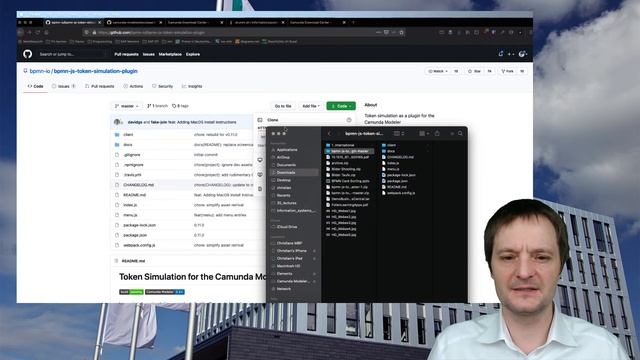Click the GitHub logo icon
This screenshot has width=640, height=360.
pyautogui.click(x=27, y=54)
